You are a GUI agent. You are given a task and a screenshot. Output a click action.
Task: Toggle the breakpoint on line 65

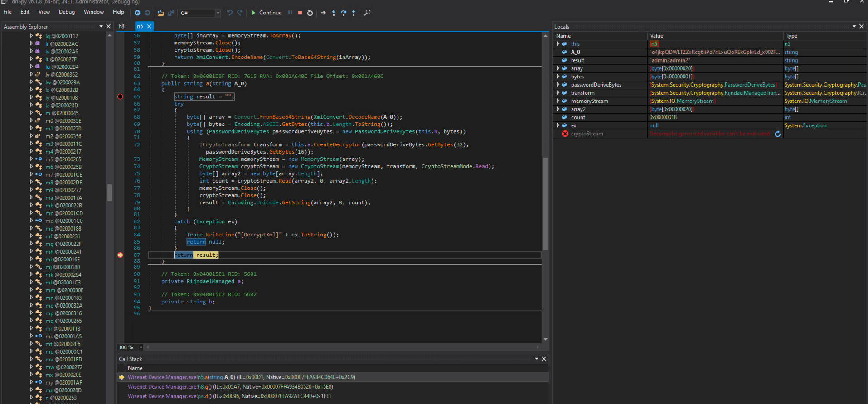pos(120,96)
